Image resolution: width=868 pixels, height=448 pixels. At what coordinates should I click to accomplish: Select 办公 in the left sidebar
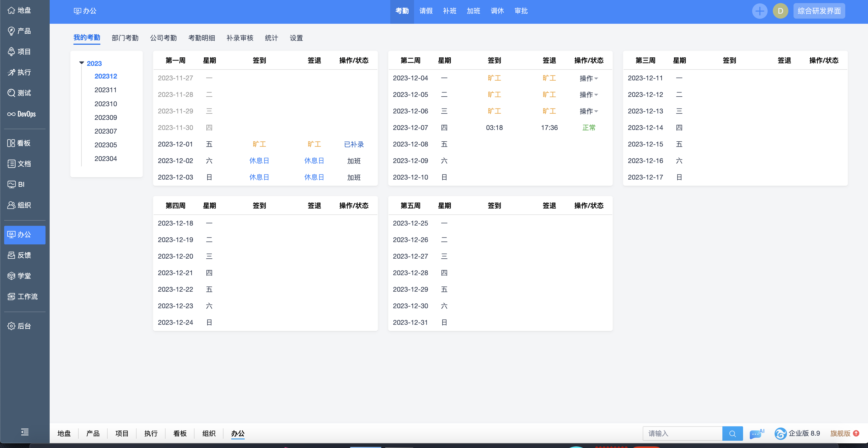pyautogui.click(x=25, y=235)
